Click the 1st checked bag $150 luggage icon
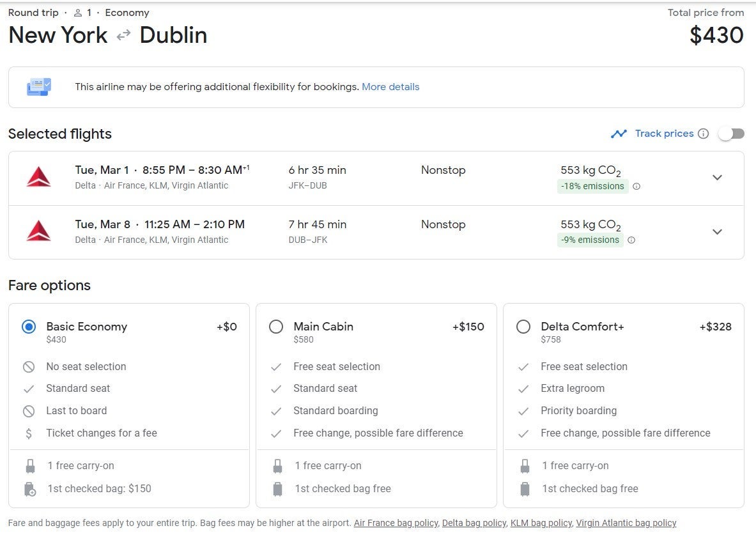Image resolution: width=756 pixels, height=535 pixels. pos(29,489)
